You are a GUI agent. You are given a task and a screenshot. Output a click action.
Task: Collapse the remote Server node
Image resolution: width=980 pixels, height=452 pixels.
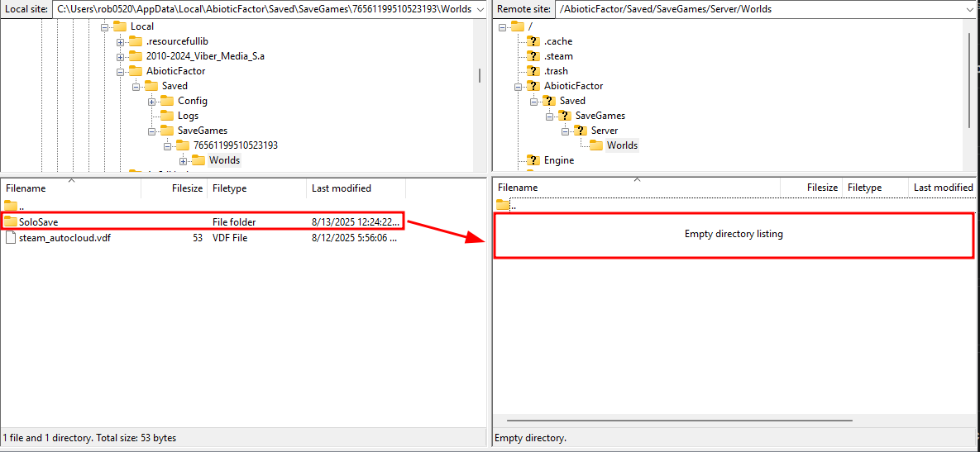(565, 131)
